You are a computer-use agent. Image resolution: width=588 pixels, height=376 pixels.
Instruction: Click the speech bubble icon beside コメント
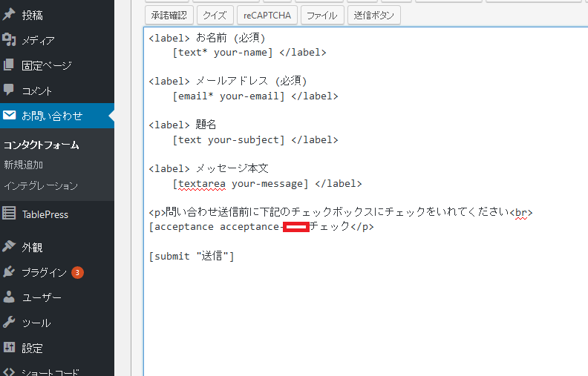pos(9,90)
